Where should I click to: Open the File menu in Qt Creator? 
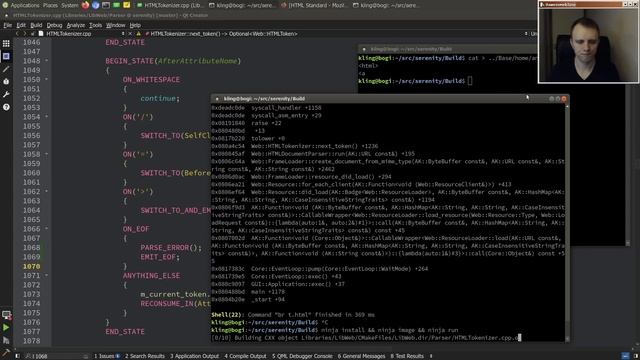coord(8,25)
